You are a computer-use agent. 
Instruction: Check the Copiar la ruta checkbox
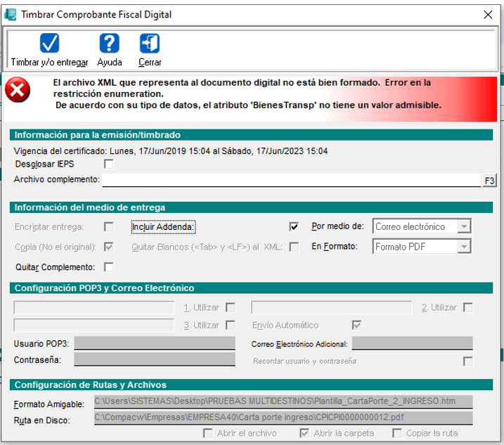click(x=397, y=433)
